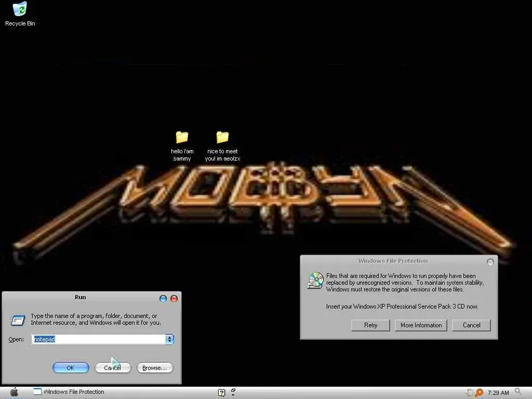Viewport: 532px width, 399px height.
Task: Click OK in the Run dialog
Action: (71, 368)
